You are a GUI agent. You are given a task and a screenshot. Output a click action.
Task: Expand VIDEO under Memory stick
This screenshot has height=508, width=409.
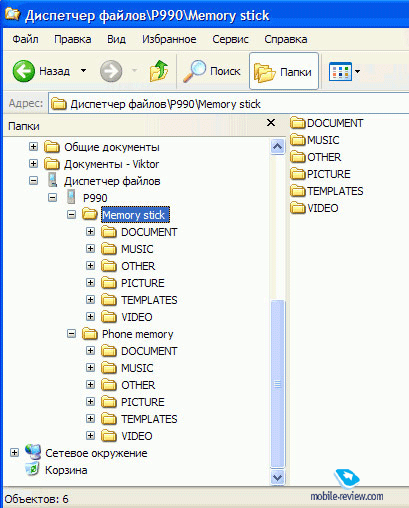[x=90, y=316]
